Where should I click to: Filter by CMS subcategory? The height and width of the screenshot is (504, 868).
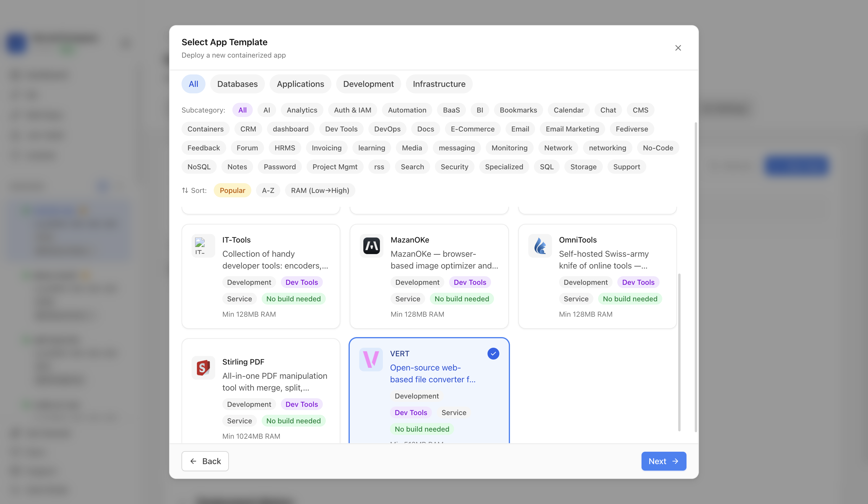click(640, 110)
